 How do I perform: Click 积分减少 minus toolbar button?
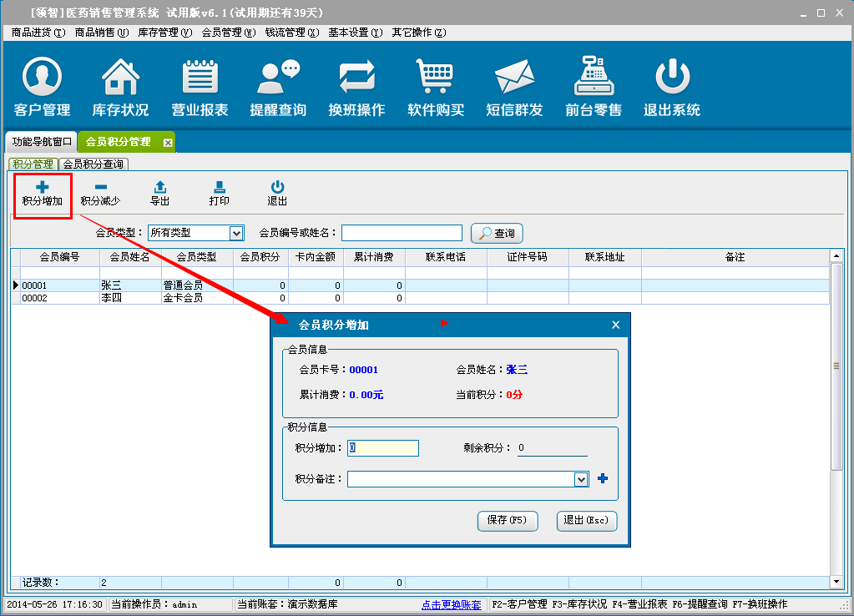point(100,194)
